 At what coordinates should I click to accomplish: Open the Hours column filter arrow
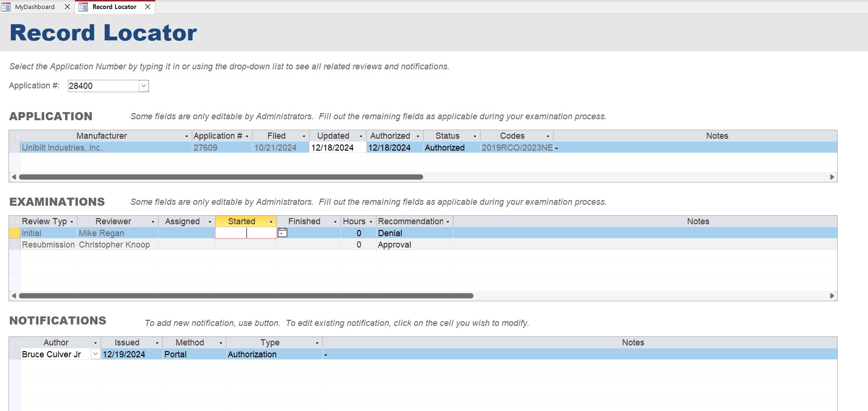(x=371, y=222)
